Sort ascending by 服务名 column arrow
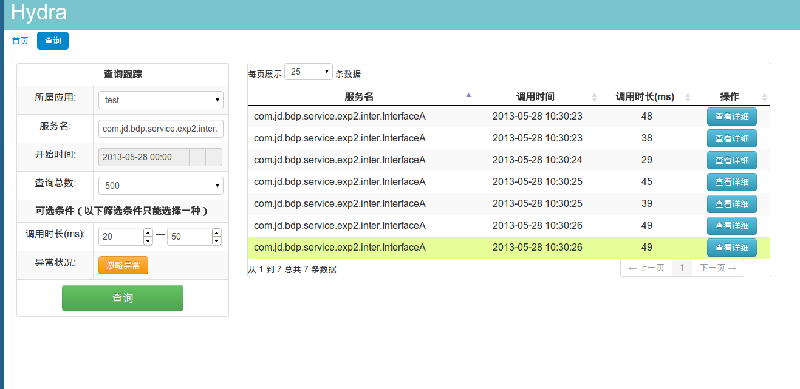The height and width of the screenshot is (389, 800). click(469, 95)
